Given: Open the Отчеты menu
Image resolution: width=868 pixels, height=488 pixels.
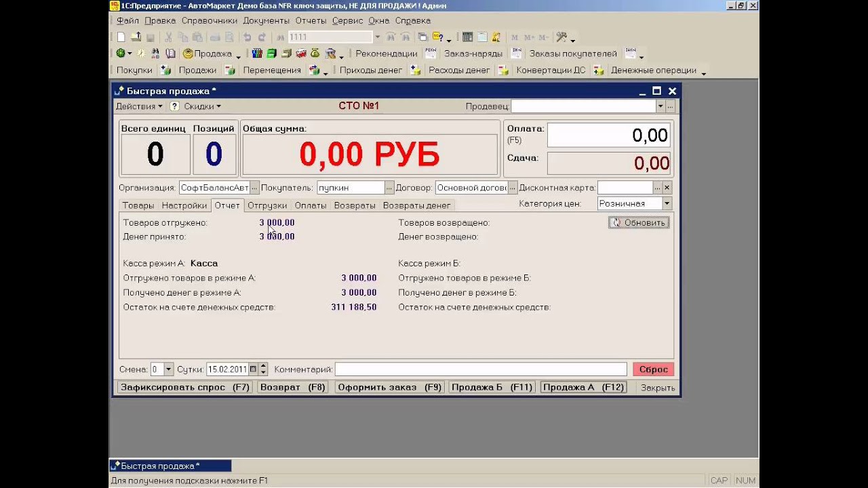Looking at the screenshot, I should coord(311,21).
